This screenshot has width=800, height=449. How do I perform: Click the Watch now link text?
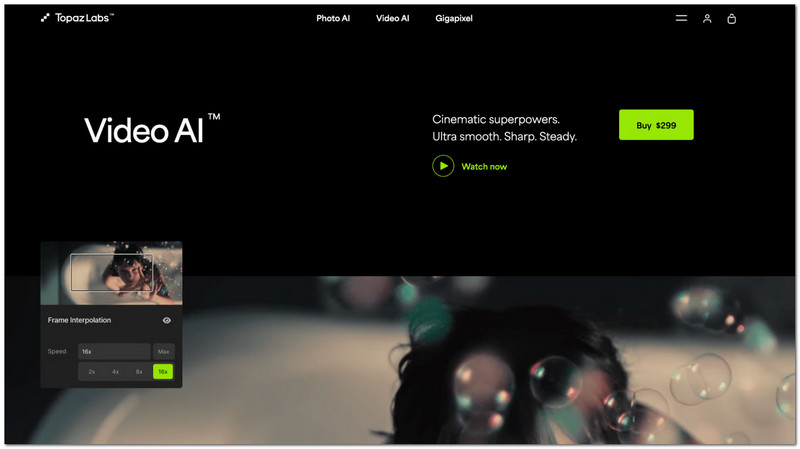[484, 166]
